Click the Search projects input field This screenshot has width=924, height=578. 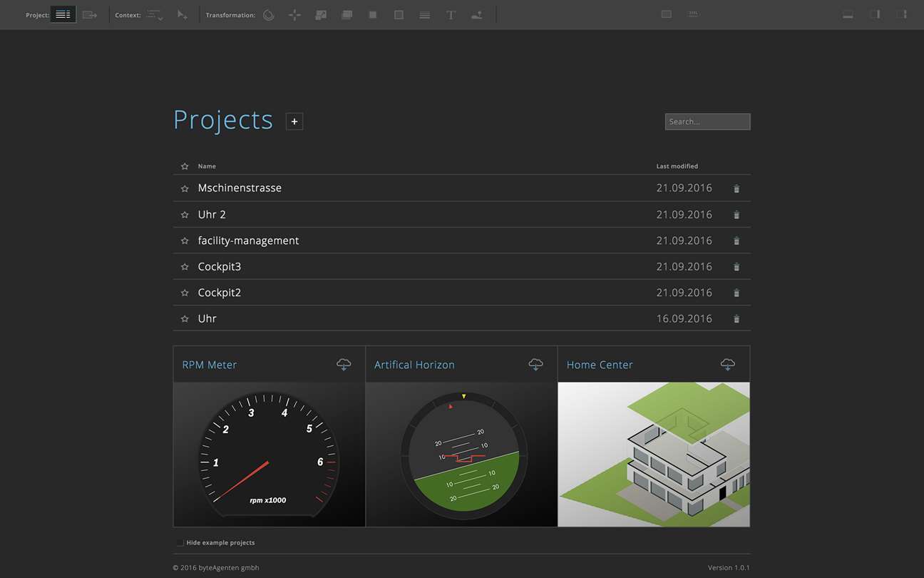707,122
